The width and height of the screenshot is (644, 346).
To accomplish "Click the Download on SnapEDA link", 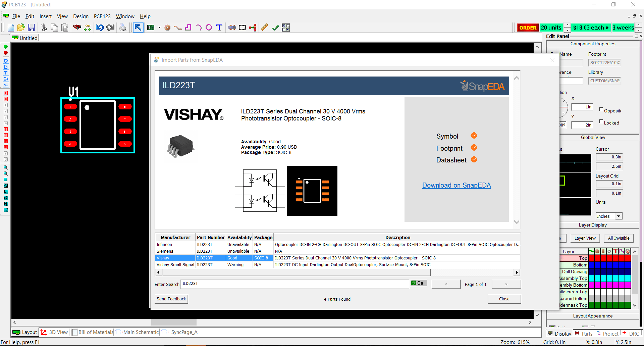I will [457, 185].
